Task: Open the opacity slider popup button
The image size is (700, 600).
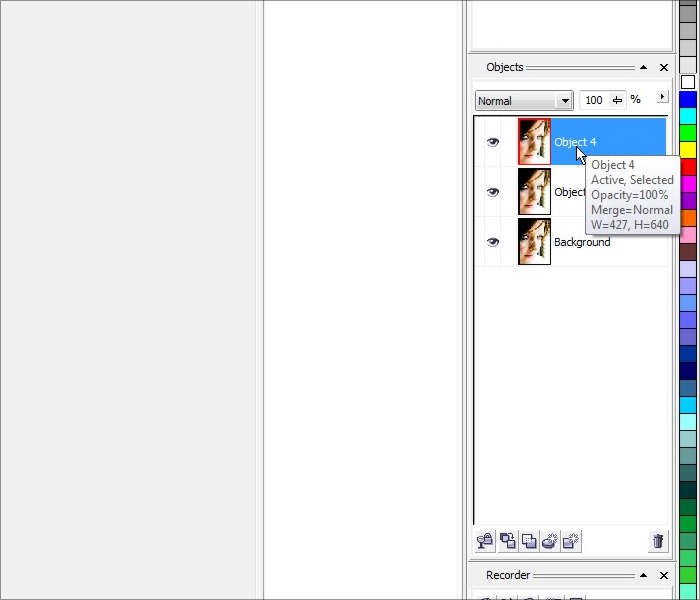Action: pyautogui.click(x=617, y=100)
